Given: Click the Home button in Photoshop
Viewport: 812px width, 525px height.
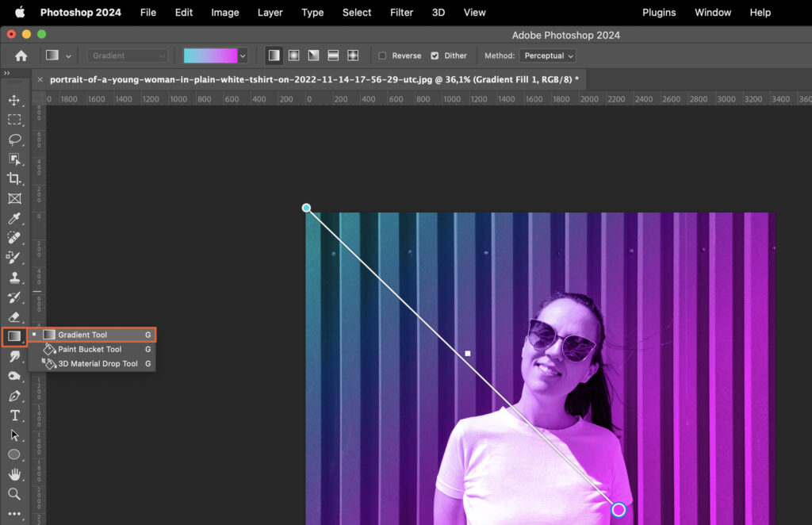Looking at the screenshot, I should coord(21,56).
